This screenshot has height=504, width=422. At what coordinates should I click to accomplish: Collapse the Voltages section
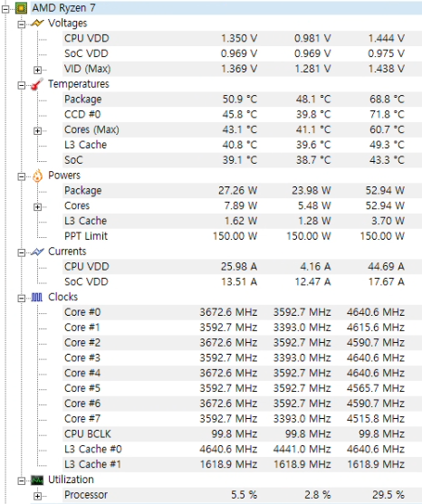pyautogui.click(x=22, y=24)
